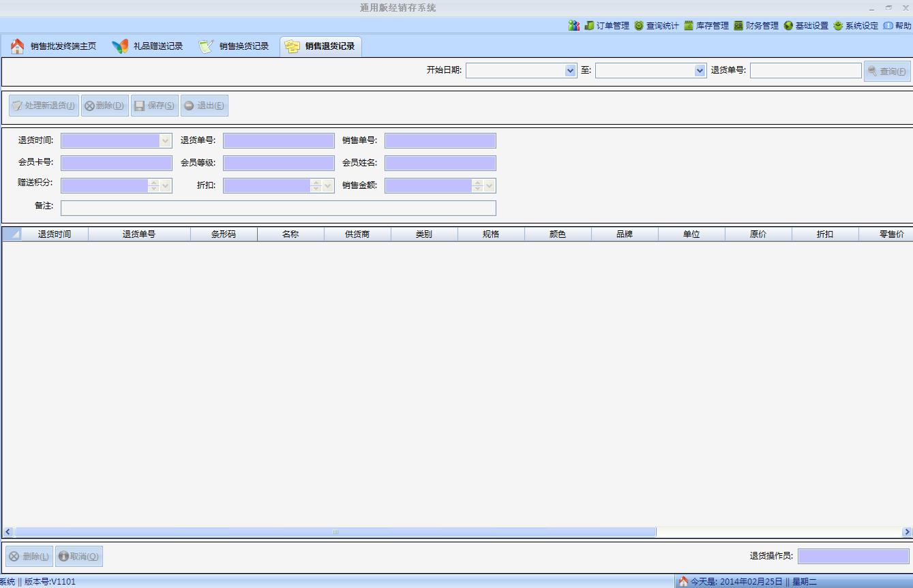Click the 保存(S) button with disk icon

(155, 106)
